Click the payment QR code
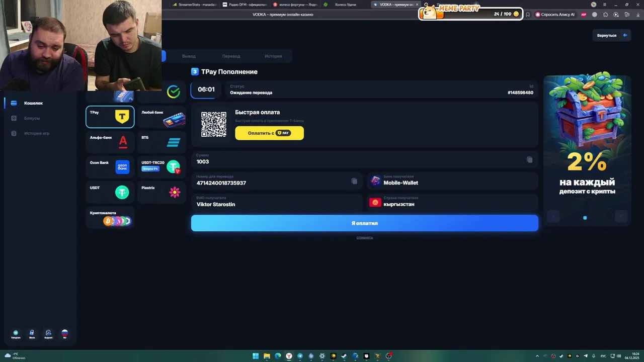Viewport: 644px width, 362px height. click(214, 124)
